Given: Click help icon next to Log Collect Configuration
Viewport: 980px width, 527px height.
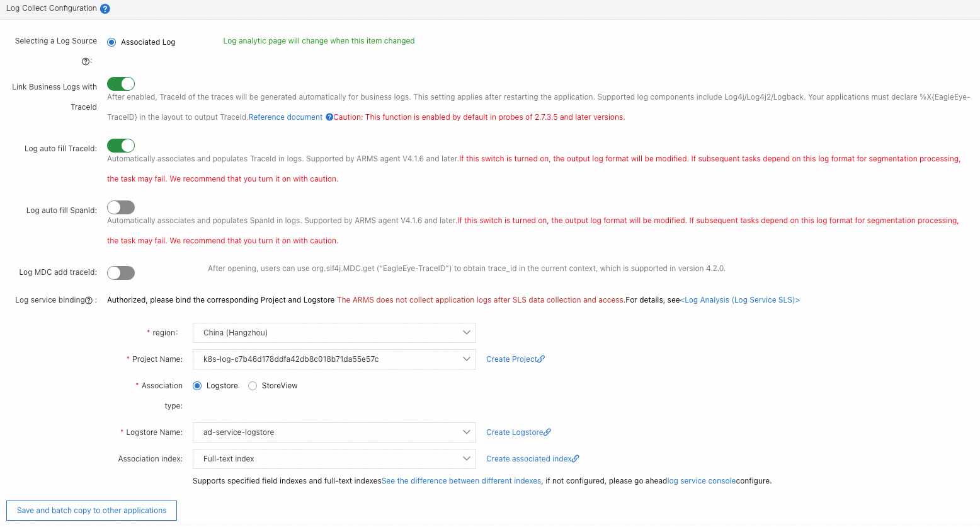Looking at the screenshot, I should tap(105, 9).
